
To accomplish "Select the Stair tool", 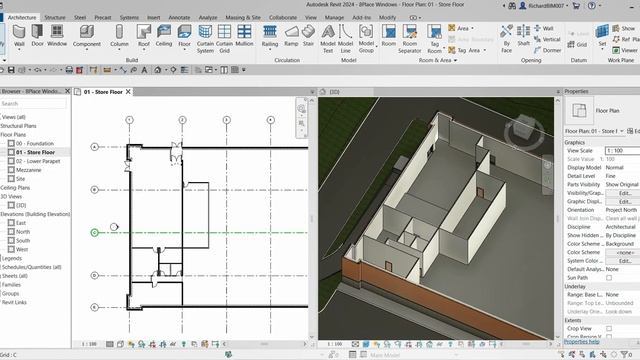I will pos(308,35).
